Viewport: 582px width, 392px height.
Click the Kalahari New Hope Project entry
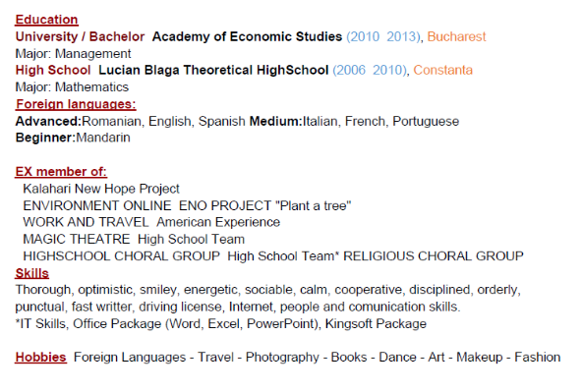(x=101, y=189)
